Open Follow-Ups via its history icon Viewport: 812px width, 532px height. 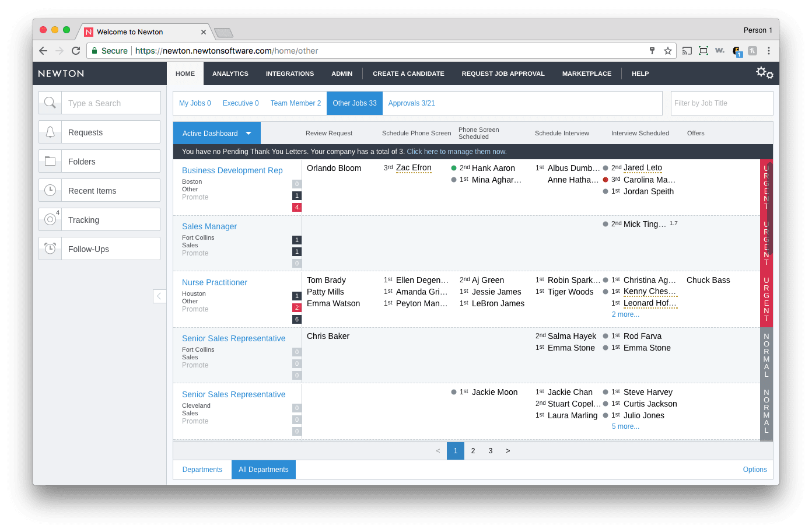pyautogui.click(x=50, y=249)
